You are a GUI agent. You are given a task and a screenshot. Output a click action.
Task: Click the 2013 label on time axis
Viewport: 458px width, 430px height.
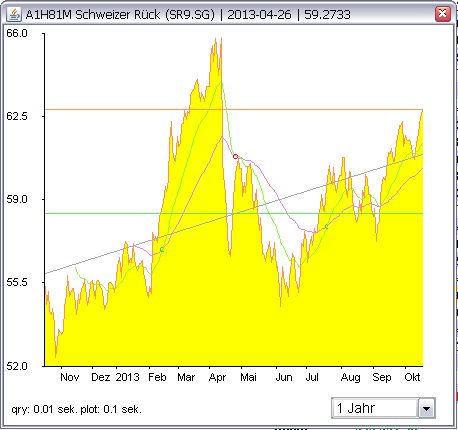[x=127, y=377]
